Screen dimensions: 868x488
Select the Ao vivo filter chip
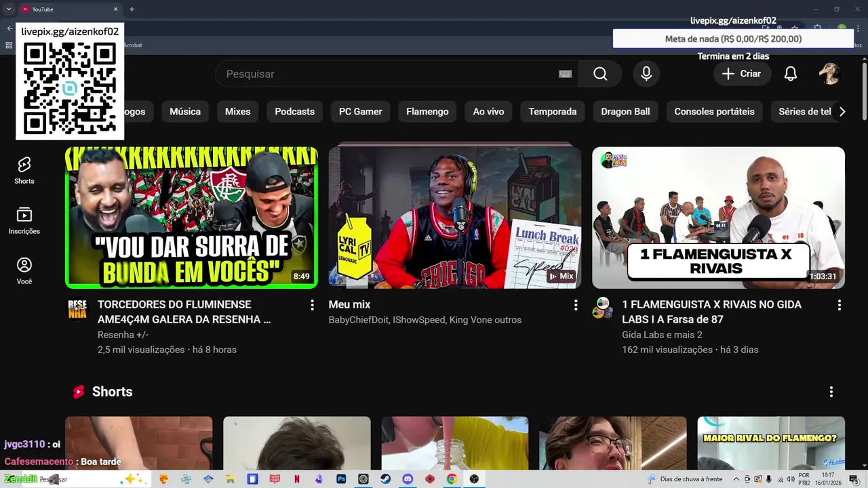[489, 112]
